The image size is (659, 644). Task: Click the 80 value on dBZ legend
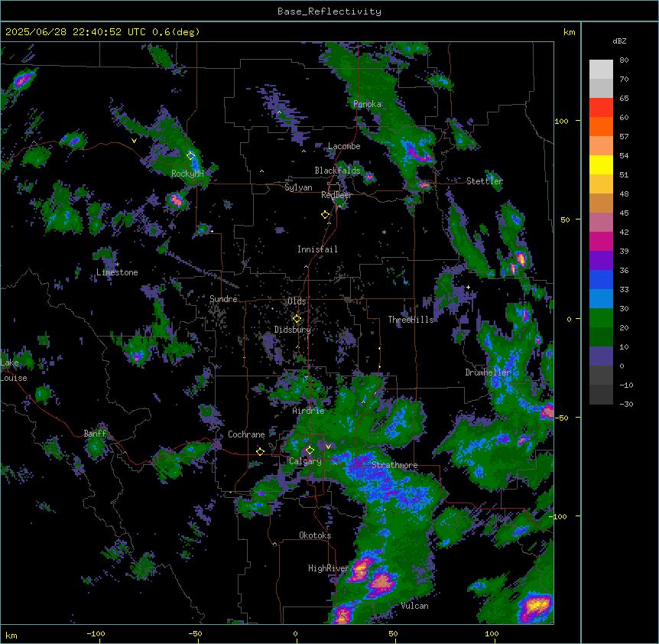(624, 60)
